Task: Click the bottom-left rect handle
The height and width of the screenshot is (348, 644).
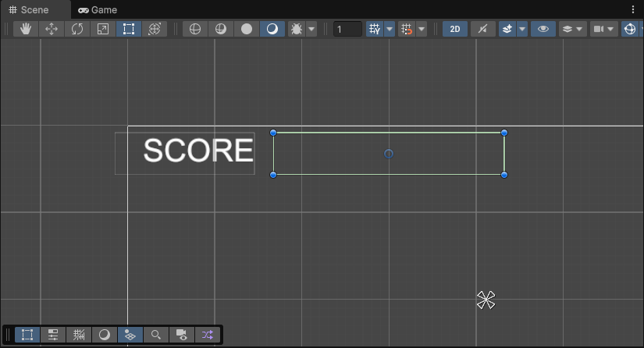Action: click(x=273, y=175)
